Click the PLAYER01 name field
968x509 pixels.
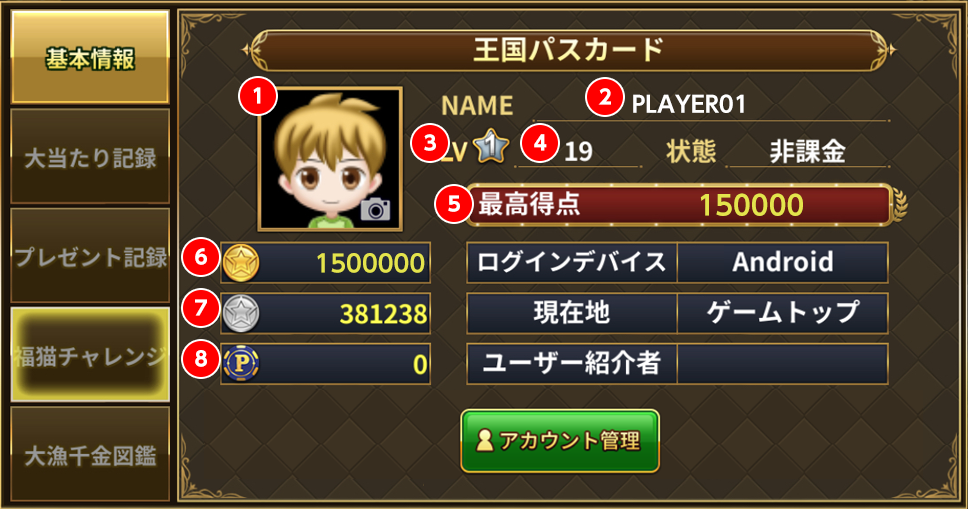(x=712, y=104)
